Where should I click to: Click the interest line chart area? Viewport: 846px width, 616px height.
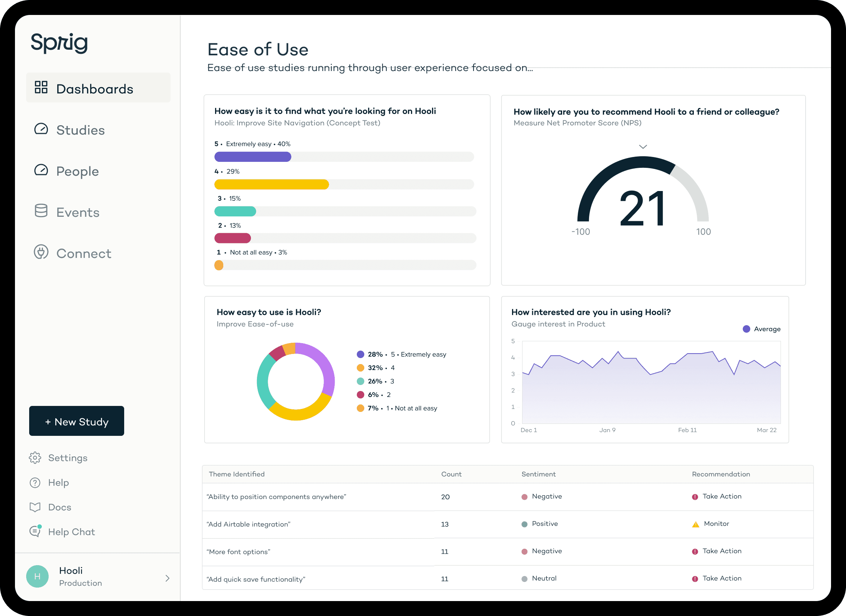[651, 382]
